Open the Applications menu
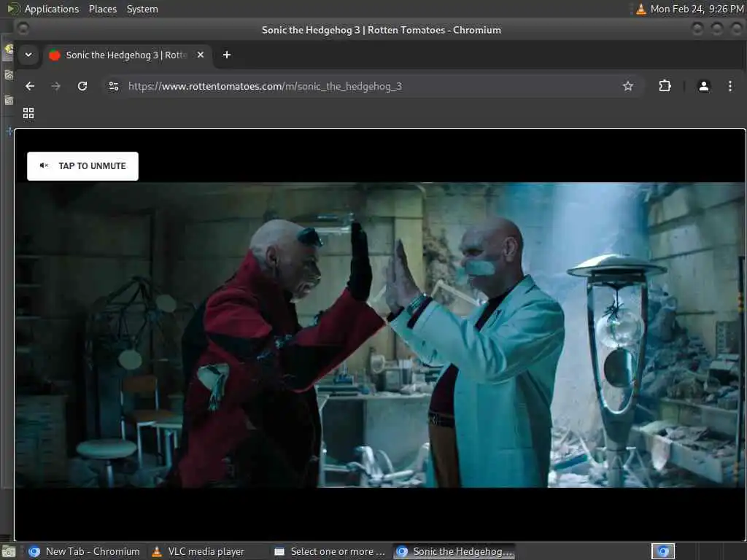This screenshot has width=747, height=560. (52, 9)
